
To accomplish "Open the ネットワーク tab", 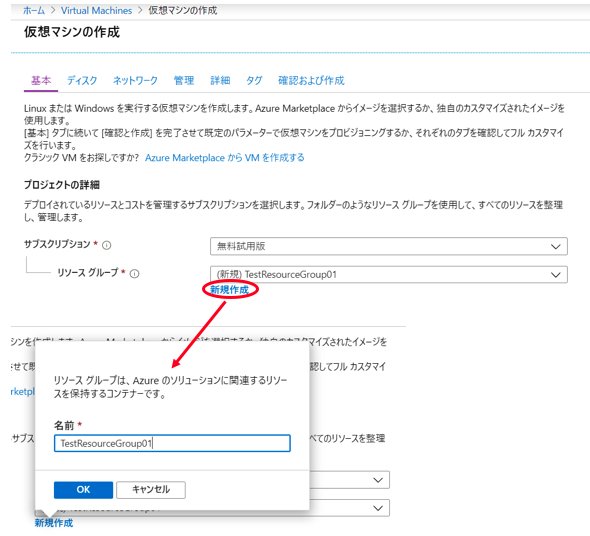I will point(135,80).
